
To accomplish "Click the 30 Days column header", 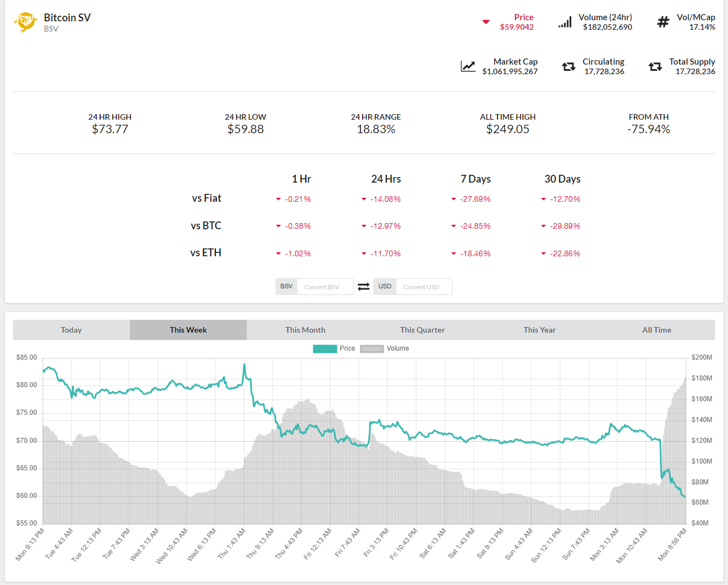I will (x=563, y=179).
